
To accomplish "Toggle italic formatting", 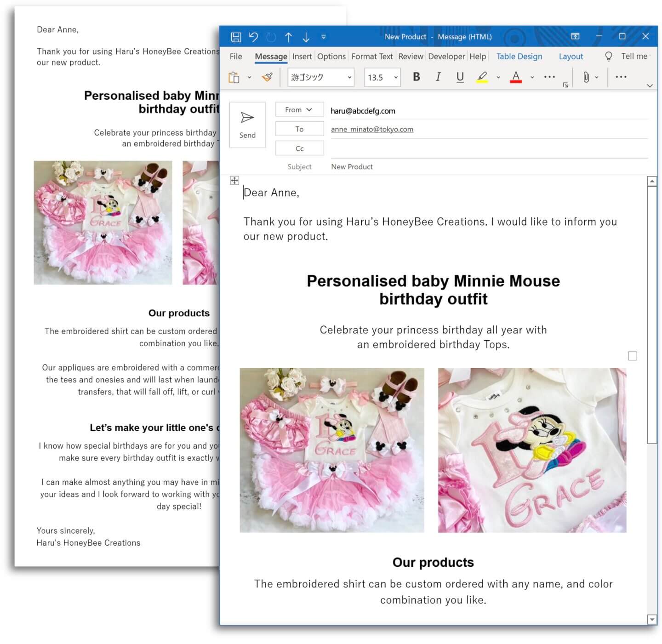I will click(x=438, y=77).
